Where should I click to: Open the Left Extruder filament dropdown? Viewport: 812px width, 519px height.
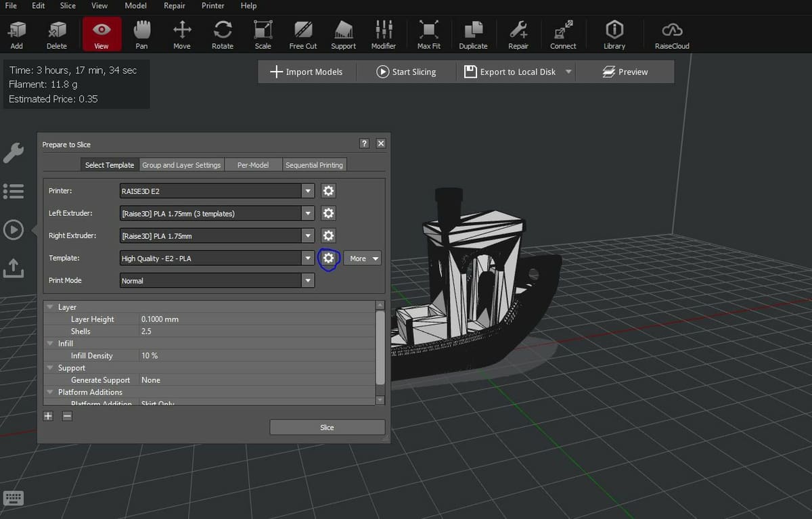click(217, 213)
